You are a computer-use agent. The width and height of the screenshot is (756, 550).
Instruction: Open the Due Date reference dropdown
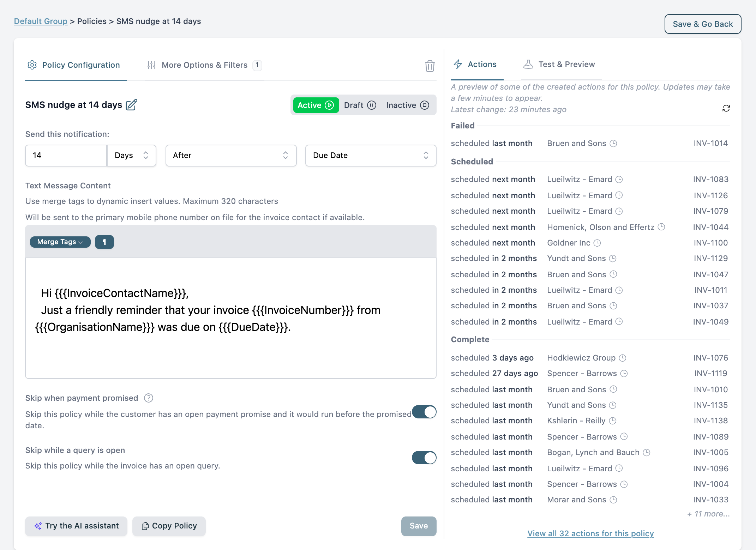[x=371, y=156]
